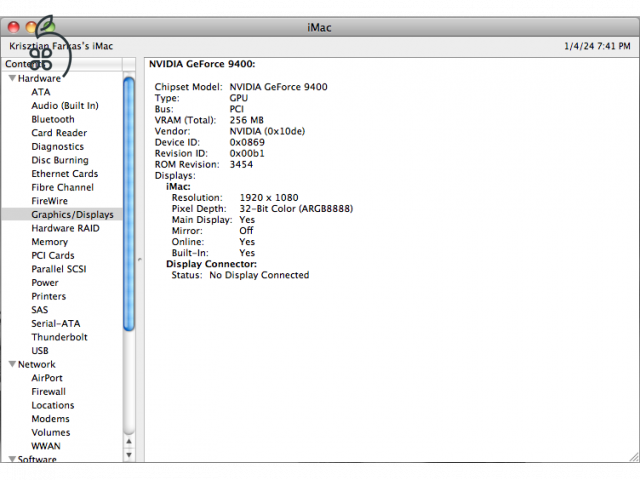Click the Device ID 0x0869

click(247, 142)
